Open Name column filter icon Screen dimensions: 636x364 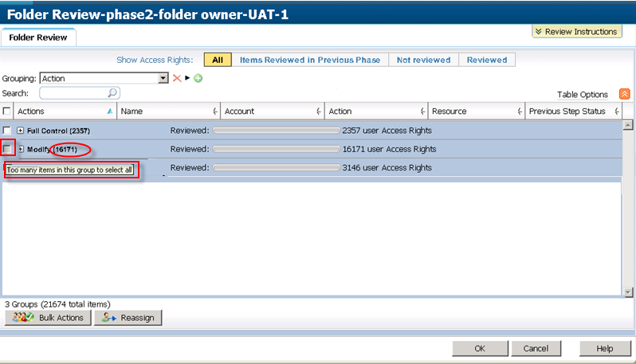(x=214, y=111)
